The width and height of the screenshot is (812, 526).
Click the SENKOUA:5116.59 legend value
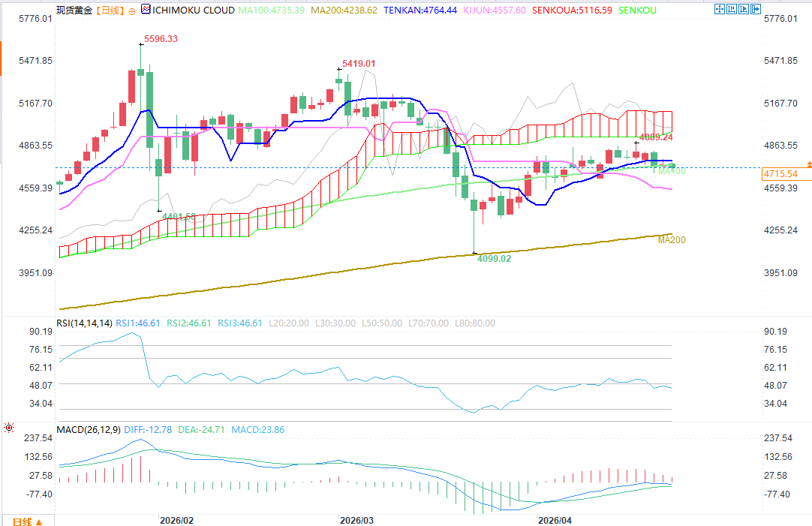573,11
